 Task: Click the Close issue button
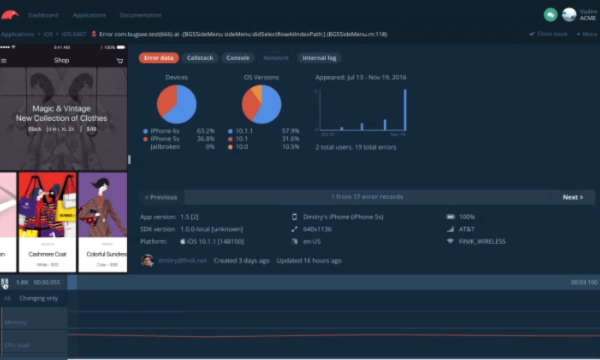click(548, 34)
